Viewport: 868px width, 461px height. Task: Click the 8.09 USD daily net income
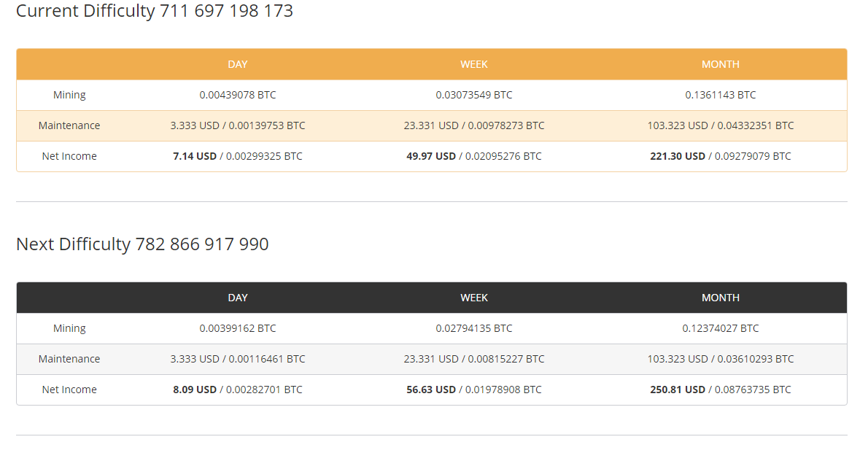[x=195, y=390]
